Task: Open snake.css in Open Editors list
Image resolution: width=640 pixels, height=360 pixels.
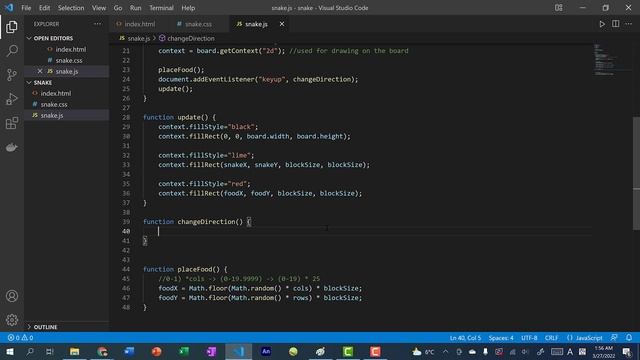Action: click(69, 60)
